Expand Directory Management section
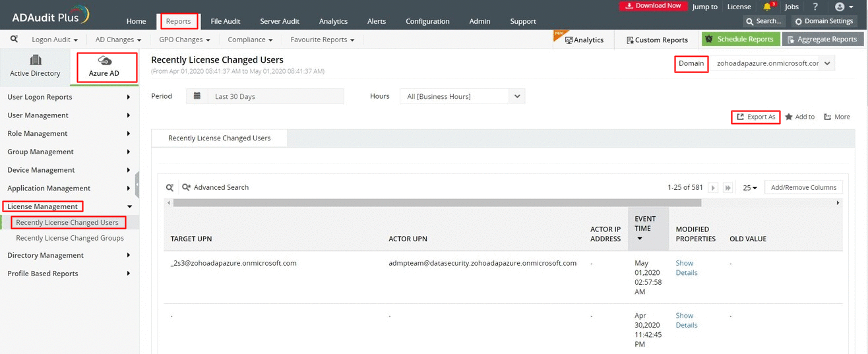This screenshot has height=354, width=868. point(69,255)
